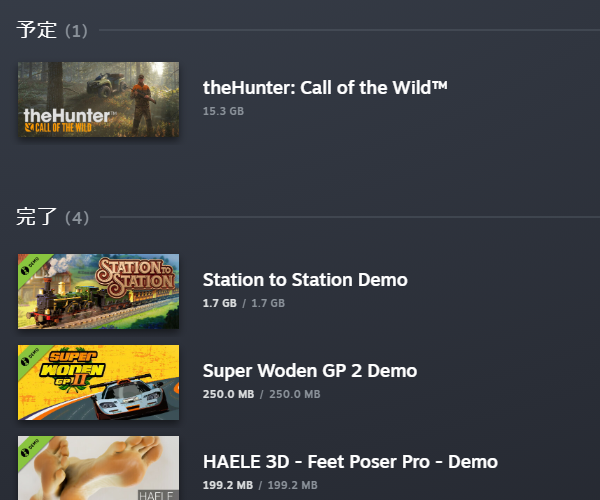Select the 完了 completed section header
This screenshot has width=600, height=500.
[36, 217]
